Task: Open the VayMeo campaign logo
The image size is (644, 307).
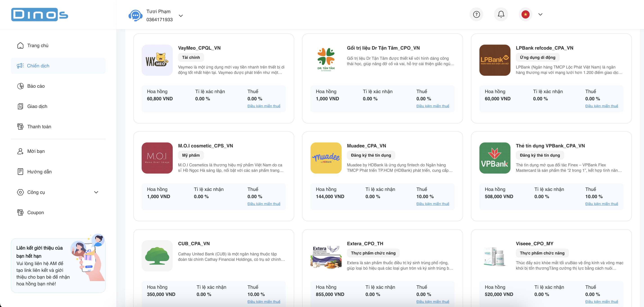Action: coord(157,60)
